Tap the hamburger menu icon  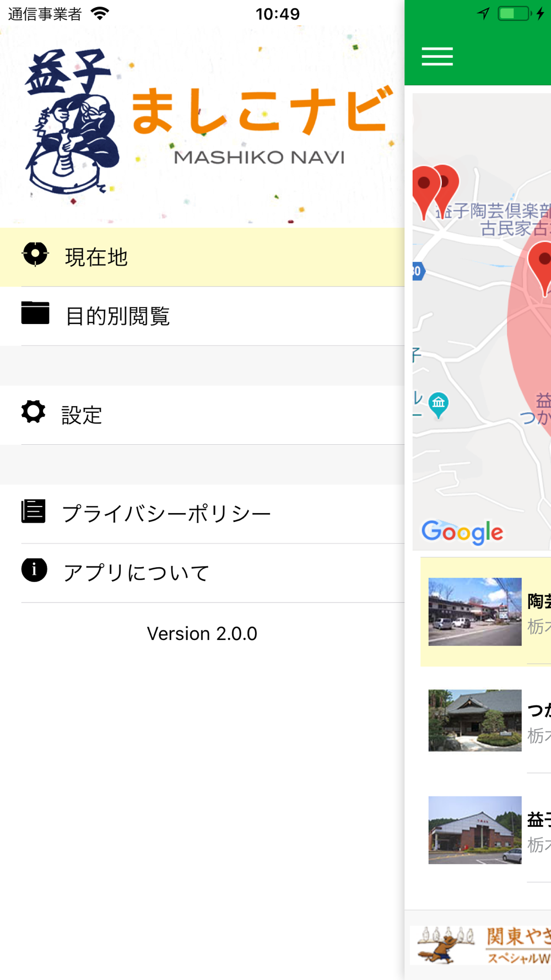click(437, 57)
